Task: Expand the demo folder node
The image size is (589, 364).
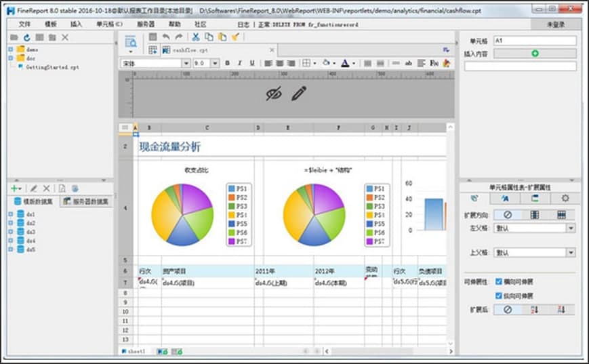Action: [11, 49]
